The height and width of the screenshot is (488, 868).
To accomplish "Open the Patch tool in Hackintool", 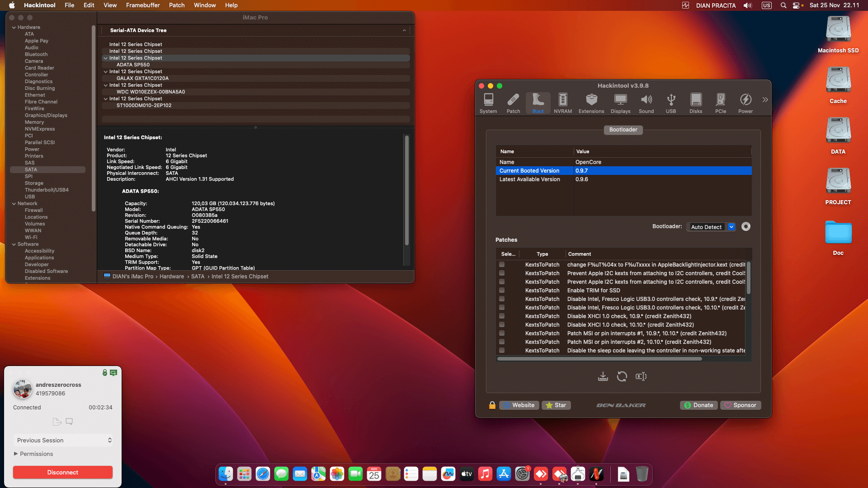I will coord(513,103).
